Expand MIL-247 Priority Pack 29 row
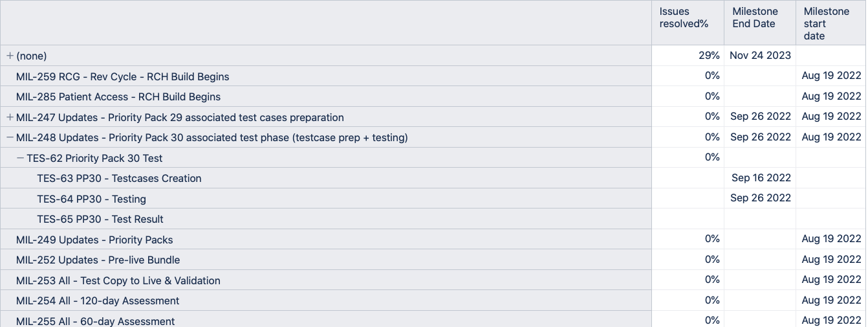The height and width of the screenshot is (327, 868). tap(10, 117)
